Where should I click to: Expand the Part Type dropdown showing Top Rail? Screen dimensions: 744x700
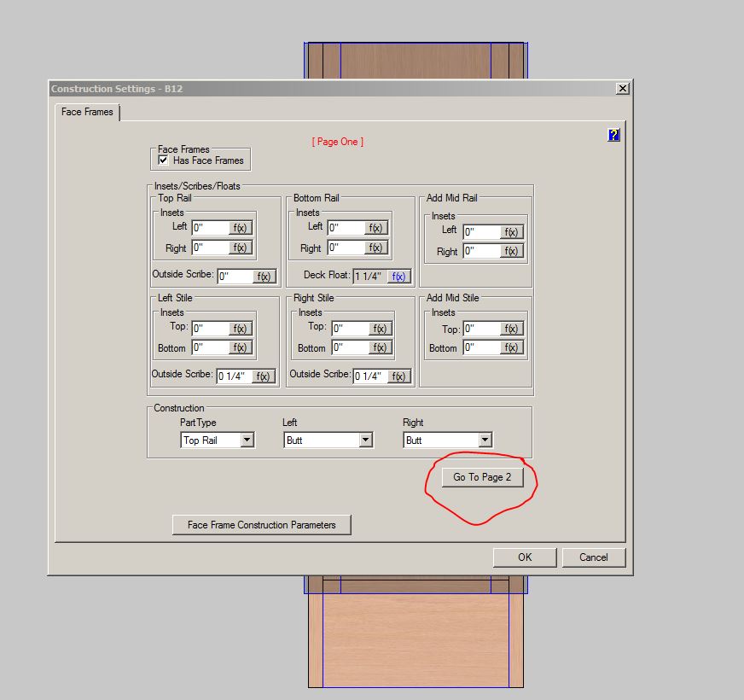247,440
